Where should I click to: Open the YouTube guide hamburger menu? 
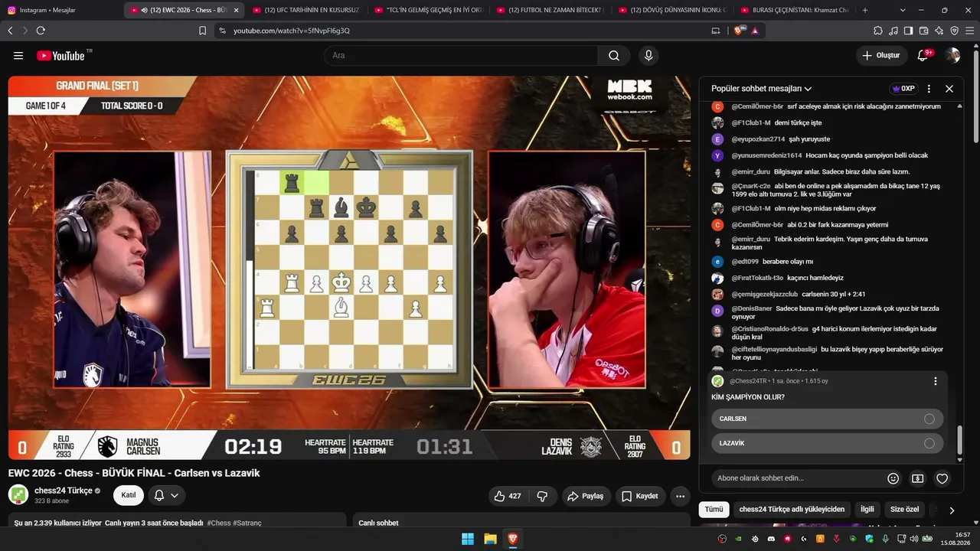point(18,55)
